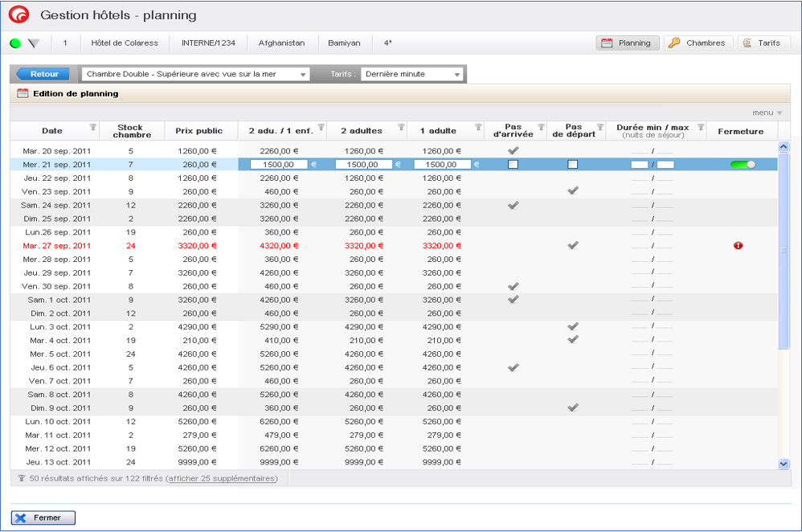802x532 pixels.
Task: Click the green status indicator circle
Action: tap(15, 43)
